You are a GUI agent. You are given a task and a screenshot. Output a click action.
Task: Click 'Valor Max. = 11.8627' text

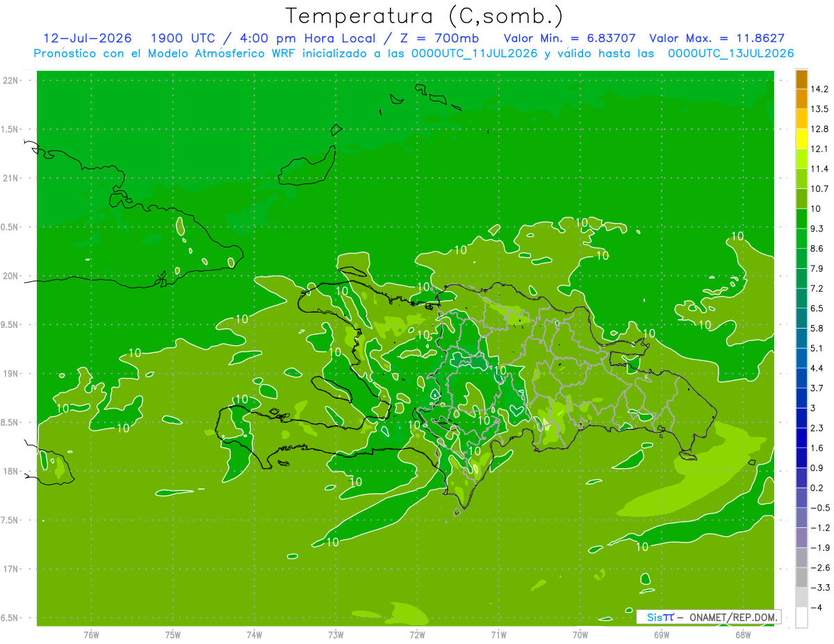pos(717,38)
